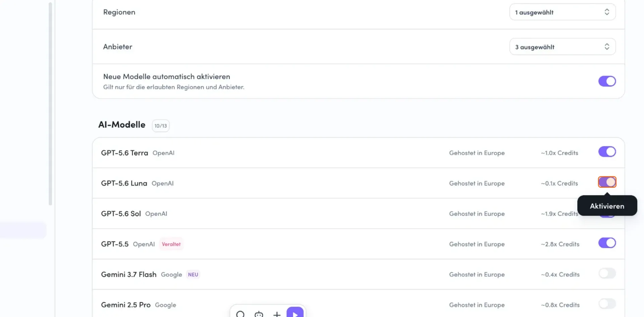Click the 'Veraltet' badge next to GPT-5.5
This screenshot has height=317, width=644.
[x=171, y=244]
